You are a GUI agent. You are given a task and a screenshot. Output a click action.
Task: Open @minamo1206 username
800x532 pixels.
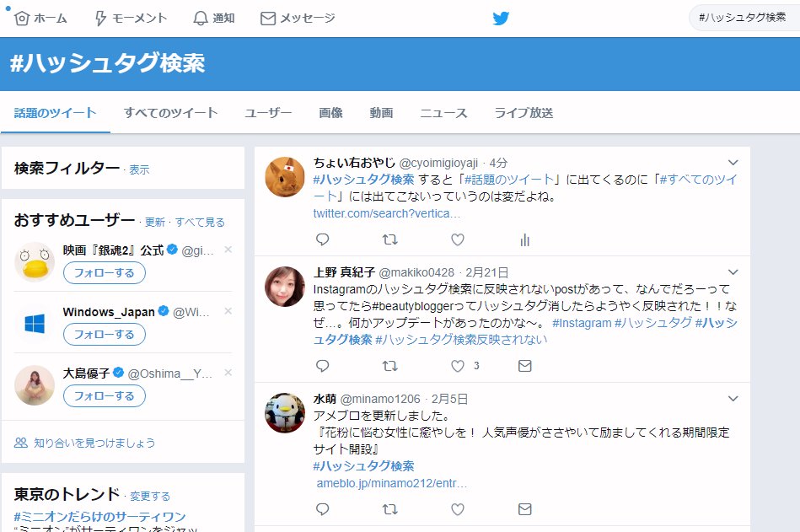coord(380,400)
